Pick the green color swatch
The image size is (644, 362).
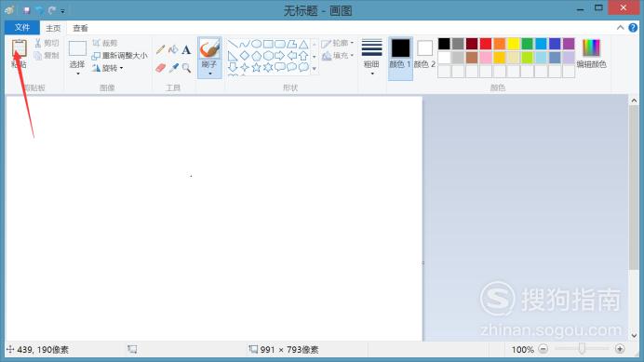pos(527,44)
